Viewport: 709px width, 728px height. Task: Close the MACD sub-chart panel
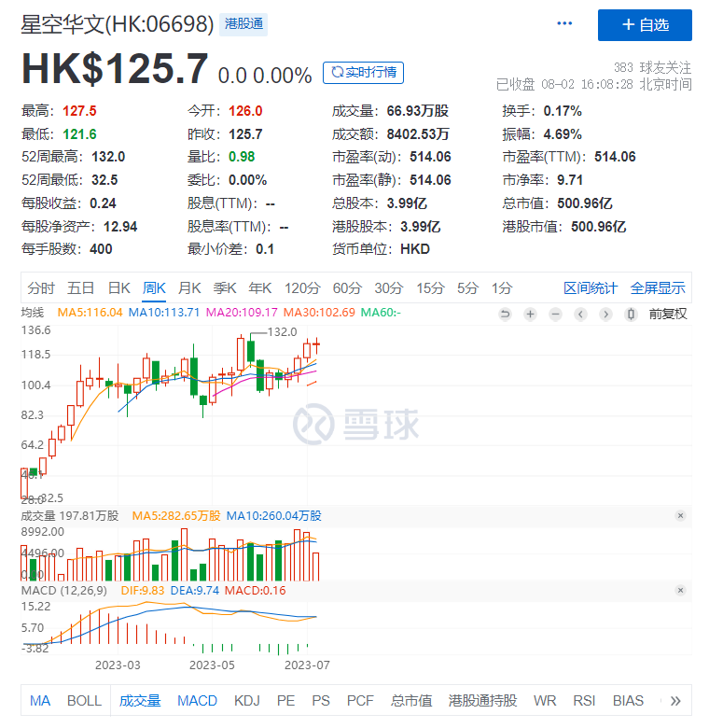[x=680, y=590]
